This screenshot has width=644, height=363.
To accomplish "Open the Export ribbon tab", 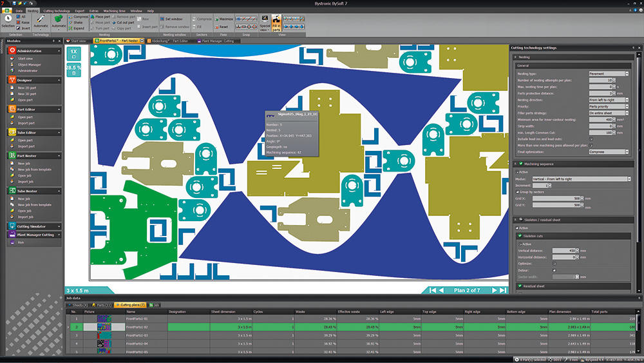I will coord(80,11).
